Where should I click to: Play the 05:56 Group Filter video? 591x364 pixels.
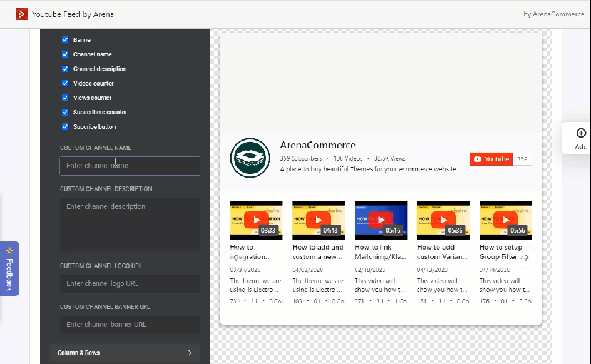[x=505, y=220]
